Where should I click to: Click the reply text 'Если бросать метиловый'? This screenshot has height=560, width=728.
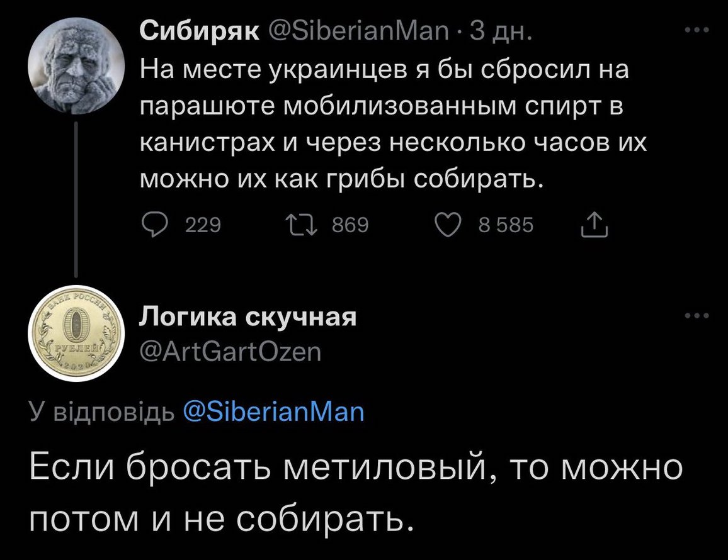(x=356, y=492)
